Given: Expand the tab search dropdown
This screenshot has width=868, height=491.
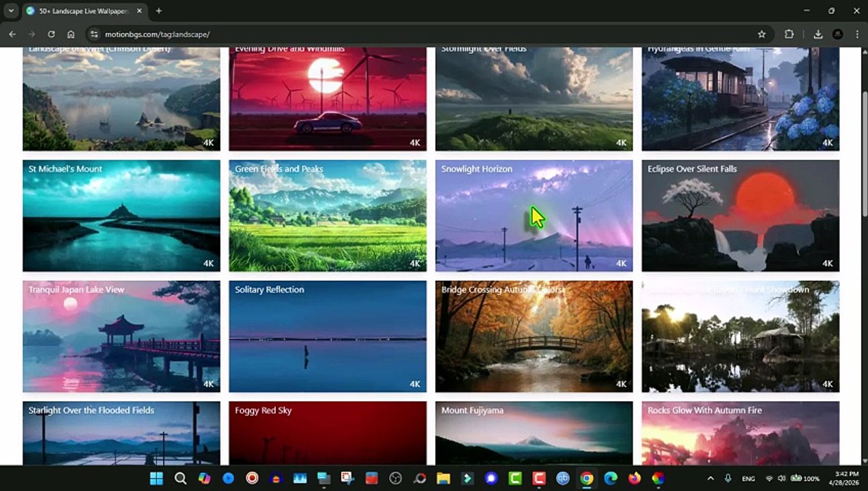Looking at the screenshot, I should tap(11, 11).
